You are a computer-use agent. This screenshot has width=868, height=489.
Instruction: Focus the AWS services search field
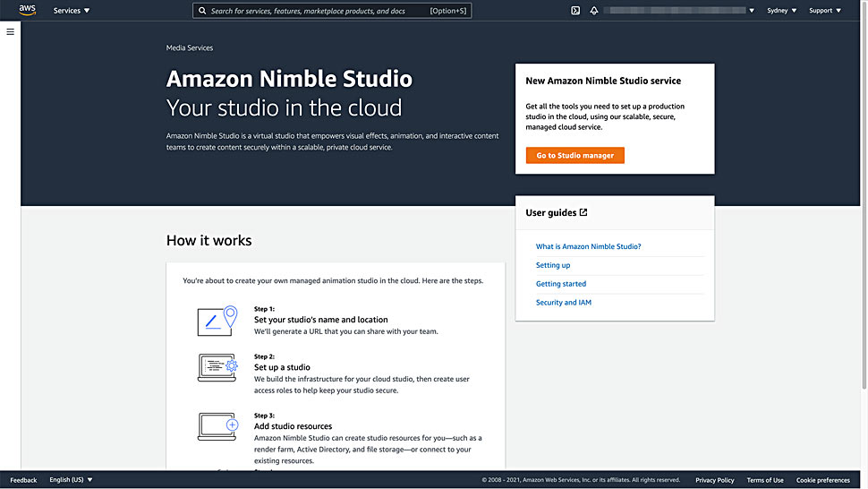click(332, 11)
